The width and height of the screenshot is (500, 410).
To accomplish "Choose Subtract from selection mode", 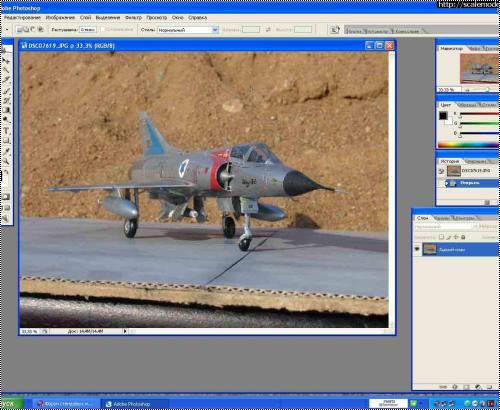I will [33, 30].
